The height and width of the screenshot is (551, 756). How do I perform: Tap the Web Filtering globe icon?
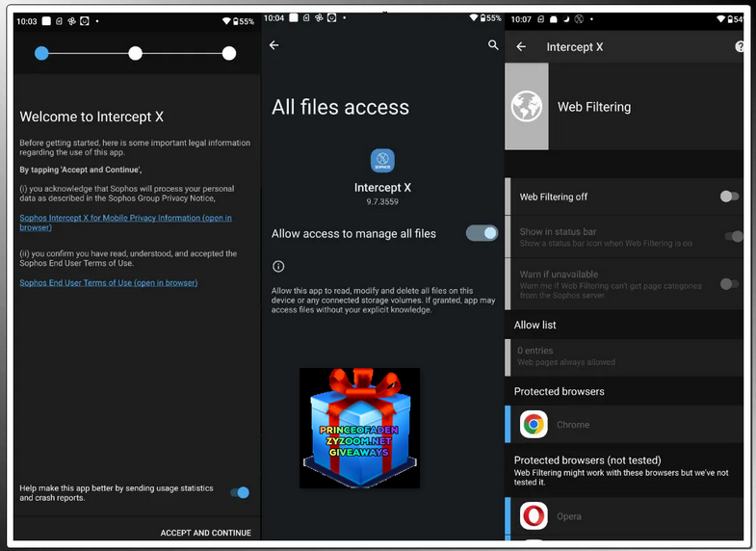tap(527, 107)
